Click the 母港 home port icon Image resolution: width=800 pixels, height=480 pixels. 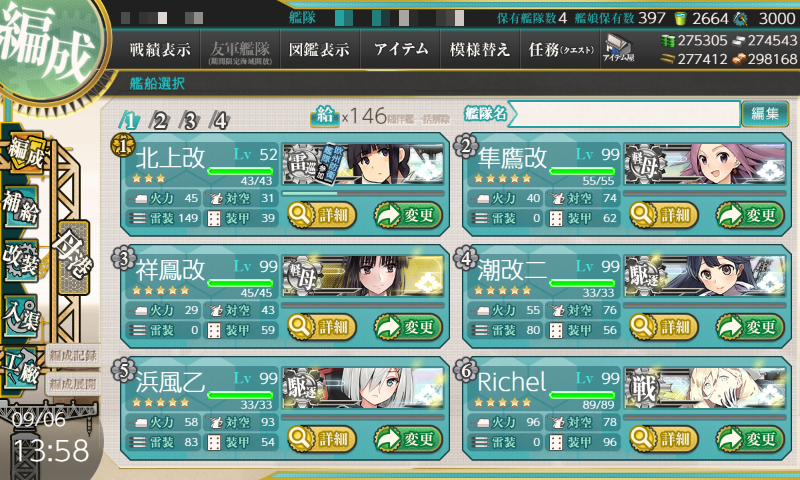click(74, 258)
